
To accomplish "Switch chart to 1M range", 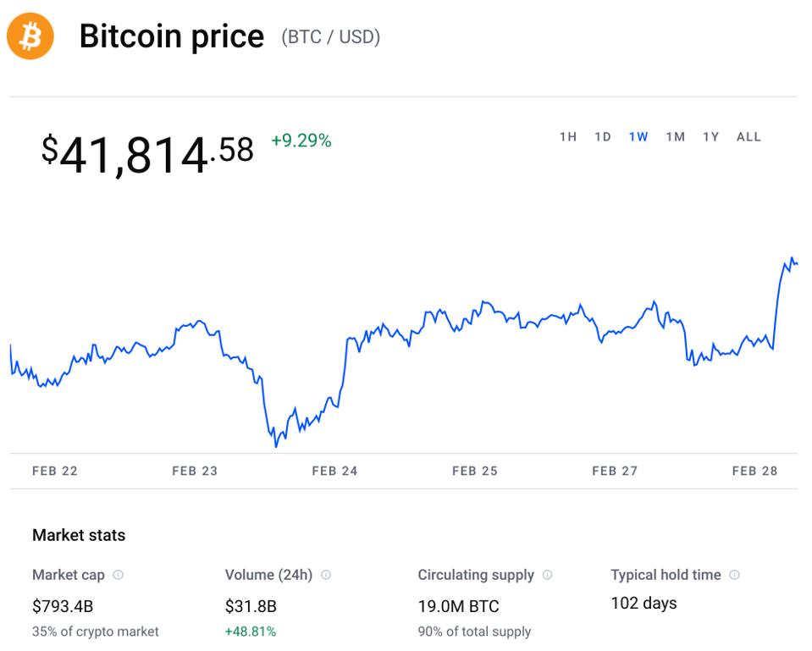I will pos(675,137).
